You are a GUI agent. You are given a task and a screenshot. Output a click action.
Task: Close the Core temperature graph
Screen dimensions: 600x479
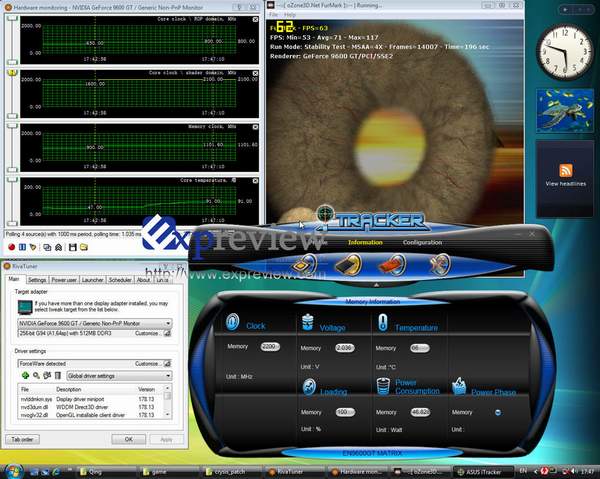[255, 181]
